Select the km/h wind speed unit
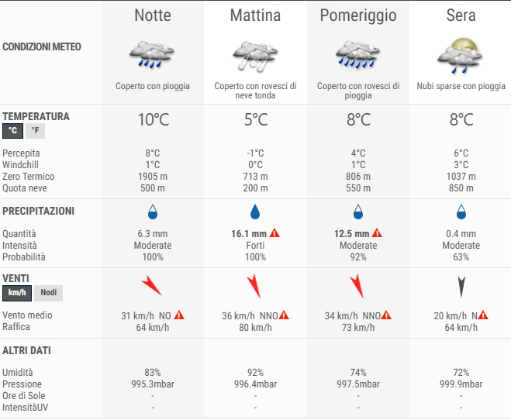 16,293
